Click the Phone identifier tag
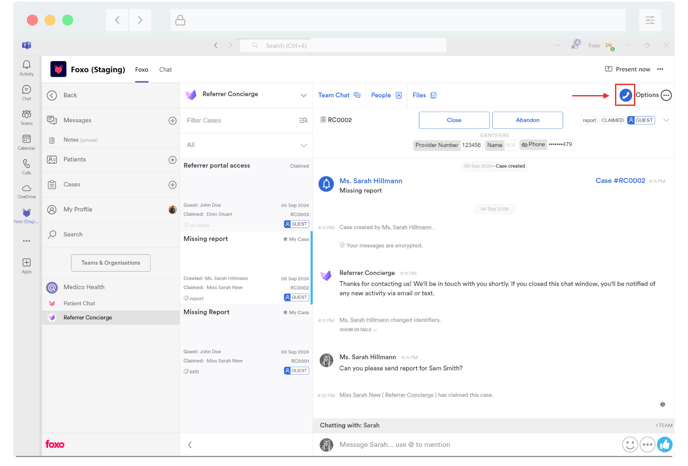 (547, 144)
